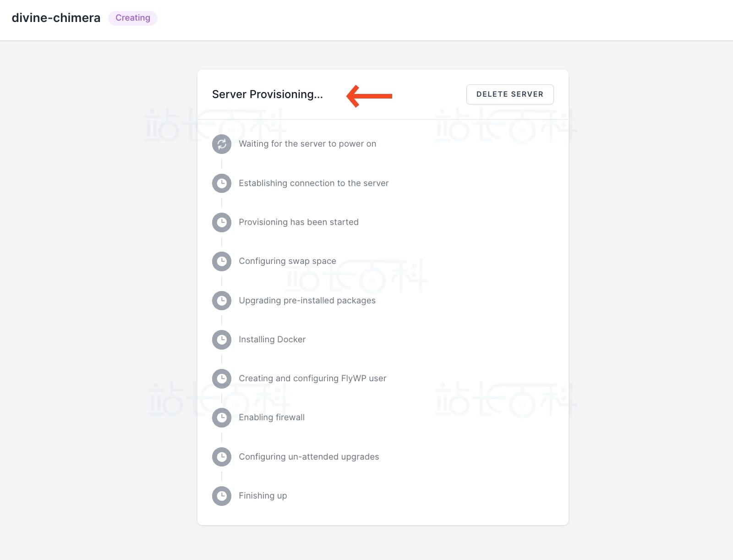This screenshot has height=560, width=733.
Task: Click clock icon beside Establishing connection
Action: [x=222, y=183]
